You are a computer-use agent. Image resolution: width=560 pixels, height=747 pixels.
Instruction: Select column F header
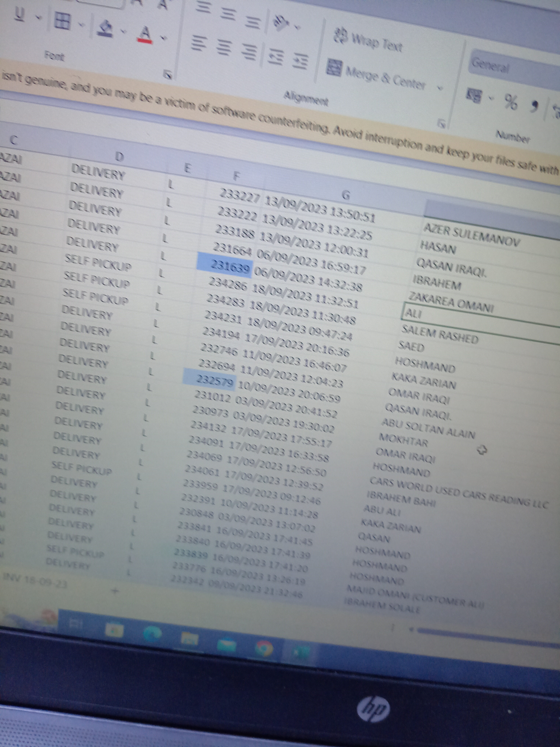pos(236,176)
